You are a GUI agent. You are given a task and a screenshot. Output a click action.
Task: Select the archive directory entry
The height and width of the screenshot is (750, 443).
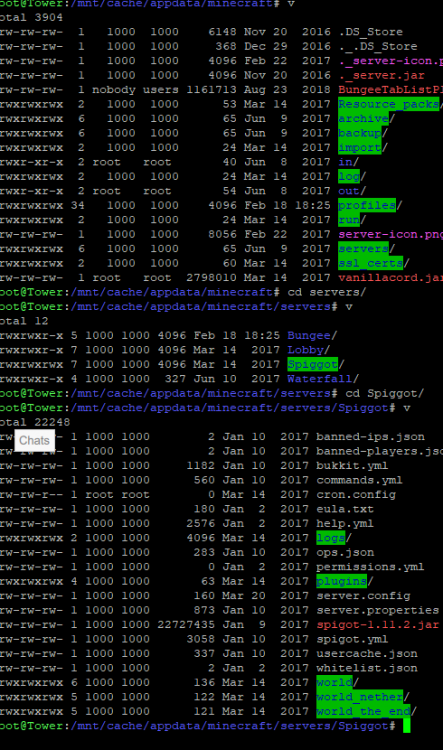click(363, 118)
